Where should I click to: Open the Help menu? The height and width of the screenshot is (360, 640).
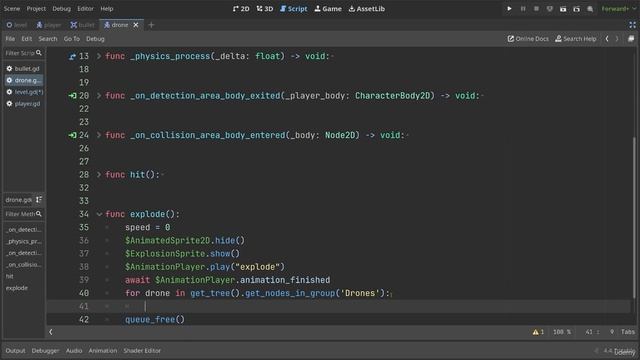(107, 9)
